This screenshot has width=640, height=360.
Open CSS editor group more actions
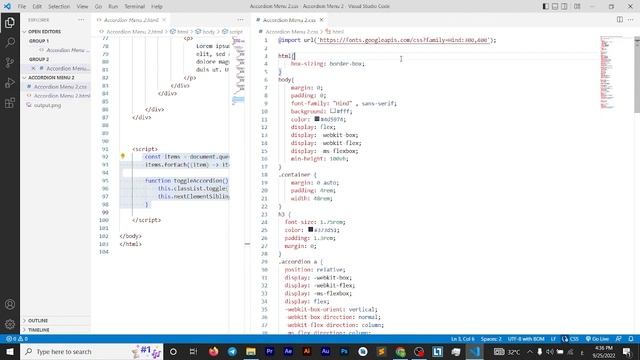coord(631,20)
